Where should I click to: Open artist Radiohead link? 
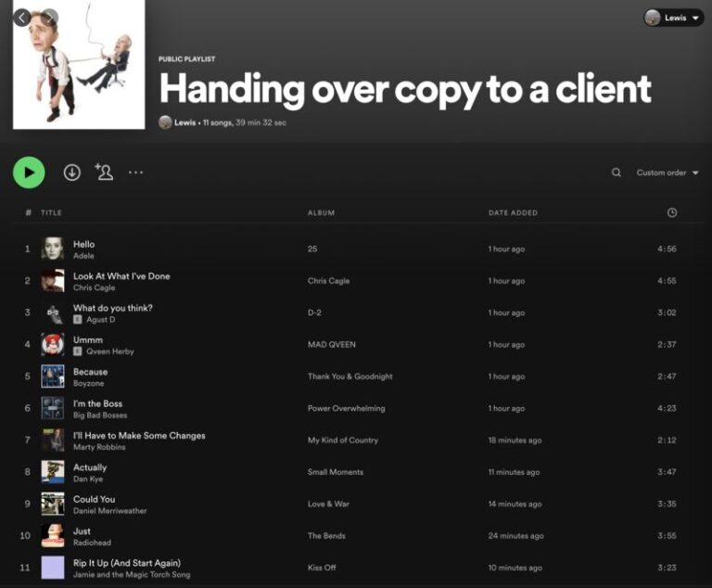coord(92,543)
